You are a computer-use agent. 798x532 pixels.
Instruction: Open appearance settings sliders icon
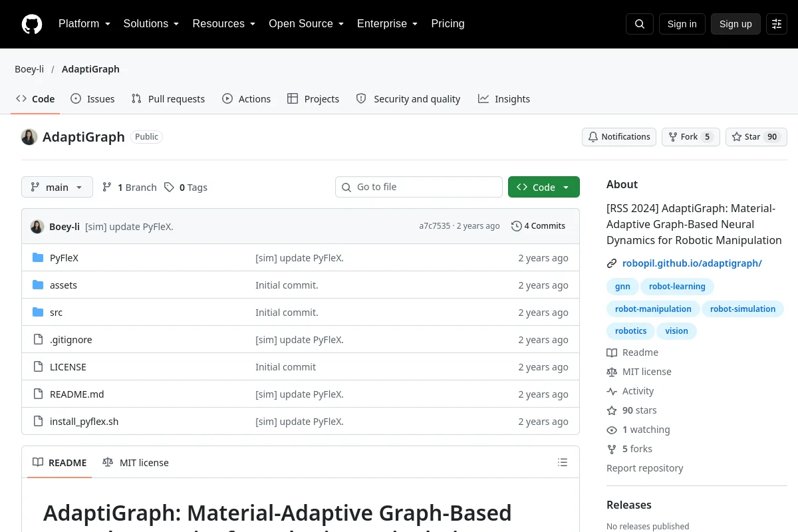pos(777,24)
